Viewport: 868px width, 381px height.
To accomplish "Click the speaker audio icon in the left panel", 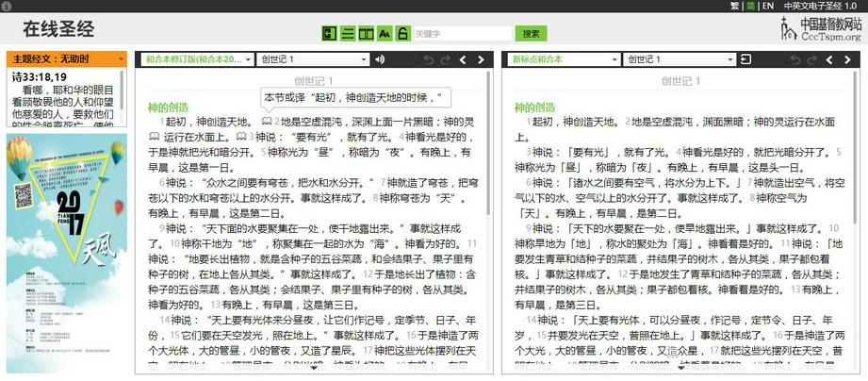I will point(380,60).
